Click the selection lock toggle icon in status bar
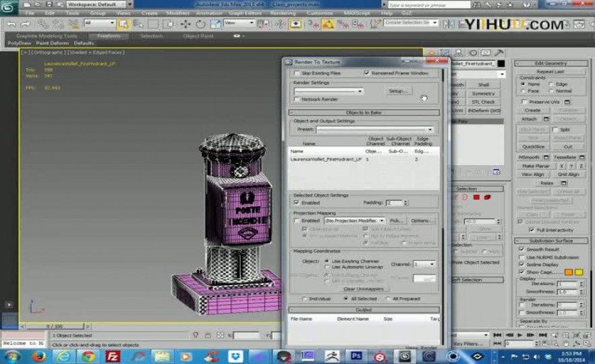Screen dimensions: 595x364 click(x=208, y=335)
